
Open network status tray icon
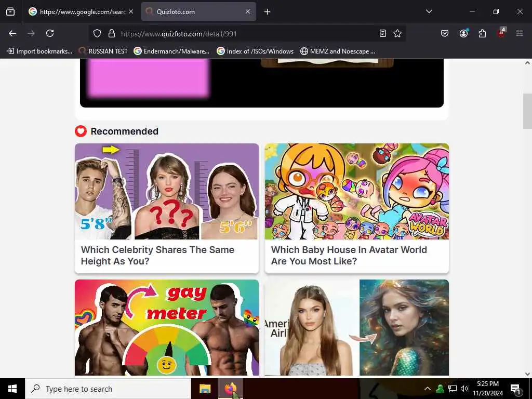[x=453, y=389]
